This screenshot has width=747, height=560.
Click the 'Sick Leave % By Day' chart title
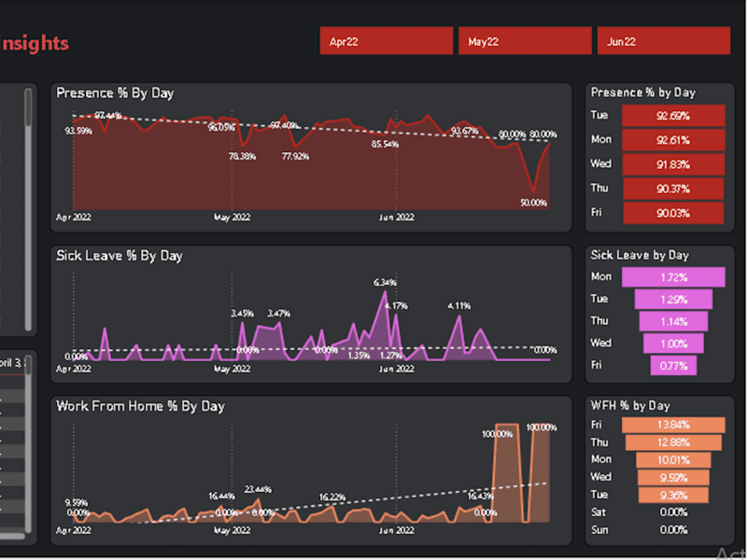click(x=120, y=256)
